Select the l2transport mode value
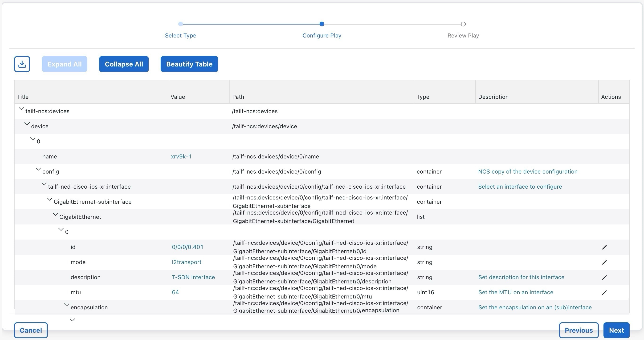This screenshot has height=340, width=644. point(187,262)
